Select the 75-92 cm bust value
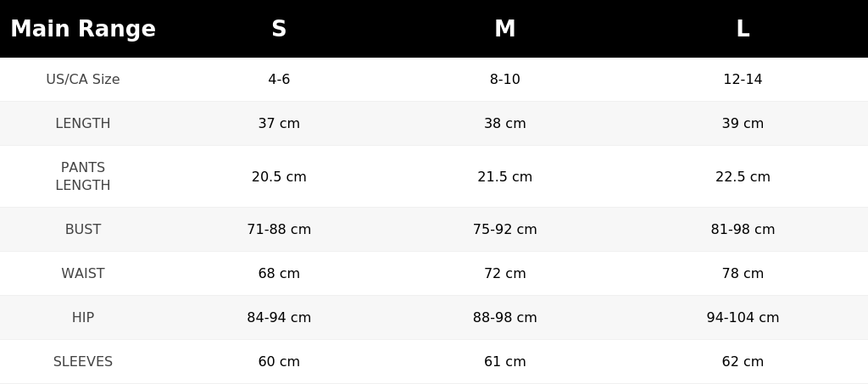Viewport: 868px width, 384px height. [x=505, y=229]
